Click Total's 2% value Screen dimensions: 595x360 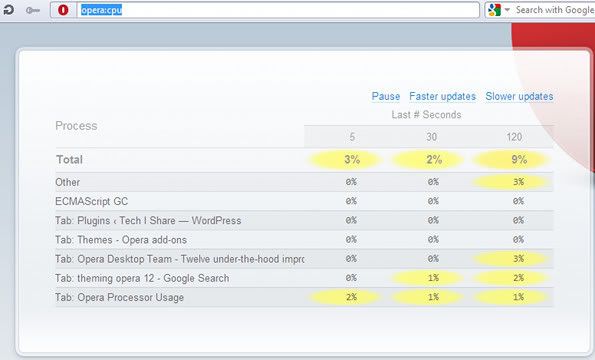(x=434, y=160)
